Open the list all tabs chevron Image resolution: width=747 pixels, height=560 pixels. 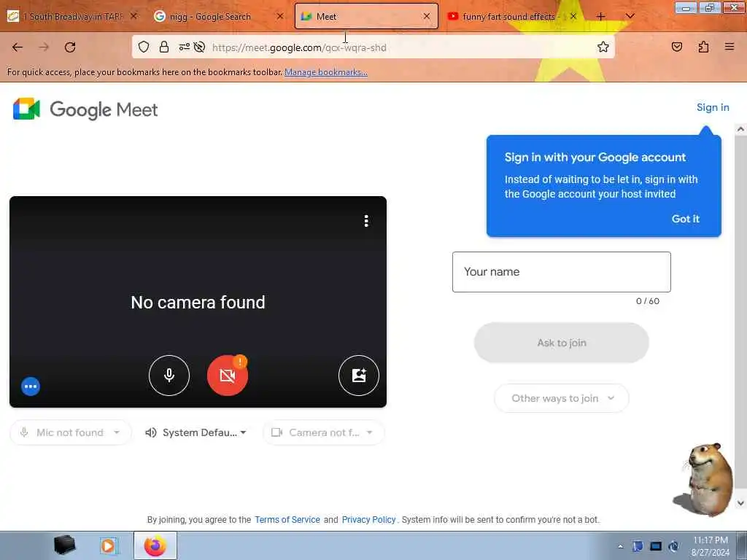pyautogui.click(x=630, y=16)
